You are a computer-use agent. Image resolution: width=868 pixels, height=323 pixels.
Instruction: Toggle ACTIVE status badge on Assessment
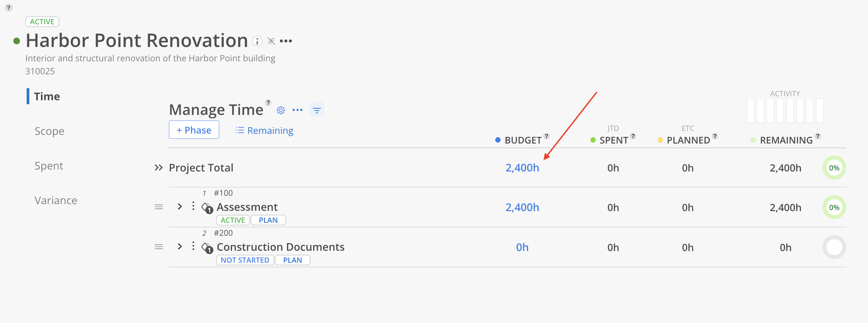(x=233, y=220)
